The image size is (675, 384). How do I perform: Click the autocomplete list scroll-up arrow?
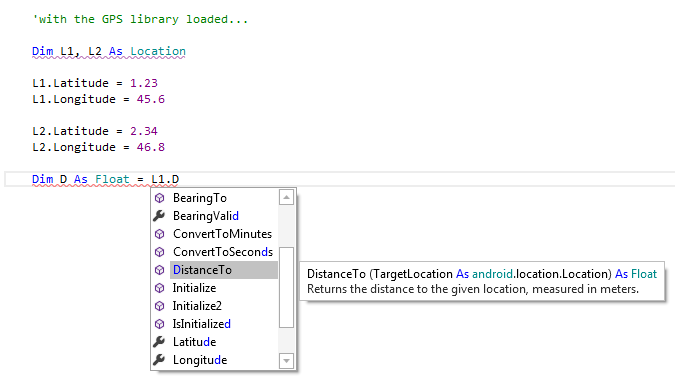pyautogui.click(x=286, y=198)
